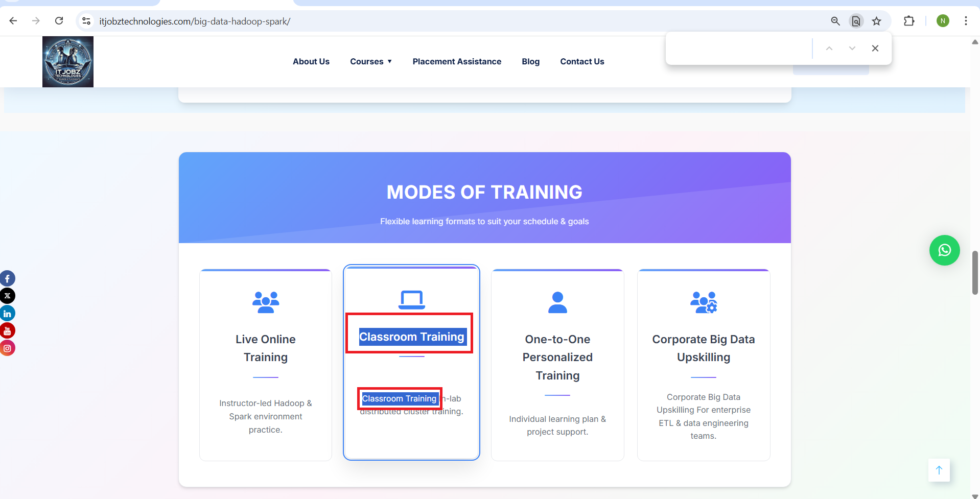Screen dimensions: 980x499
Task: Click the page vertical scrollbar thumb
Action: point(975,272)
